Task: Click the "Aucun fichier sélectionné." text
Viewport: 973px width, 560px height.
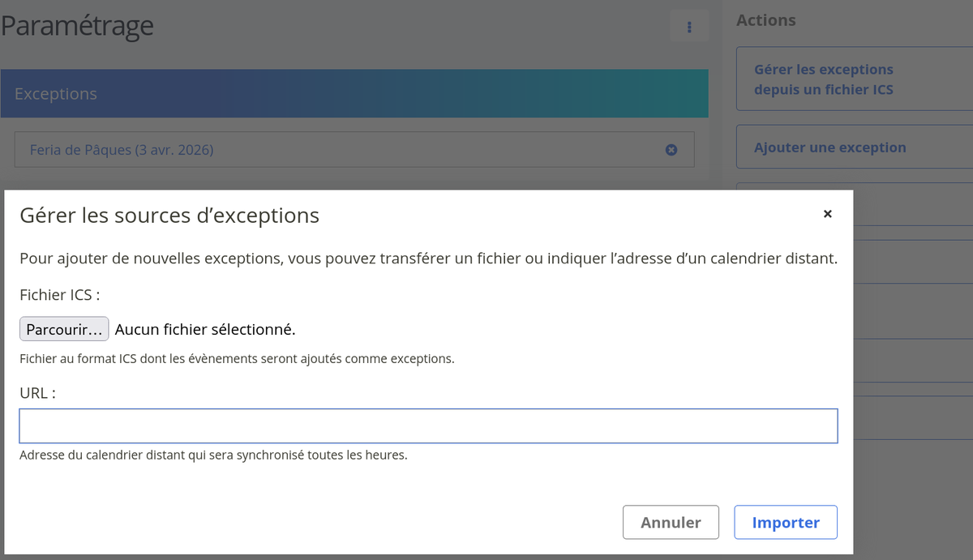Action: tap(205, 329)
